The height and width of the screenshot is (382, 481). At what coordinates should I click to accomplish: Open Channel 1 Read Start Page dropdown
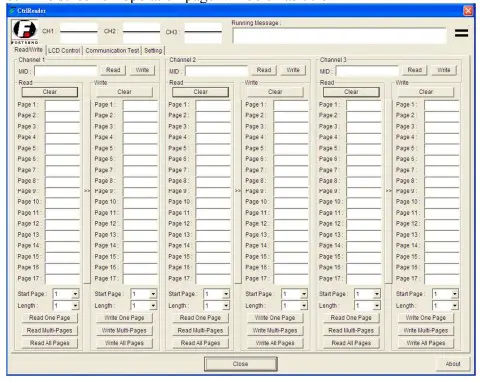[x=75, y=294]
